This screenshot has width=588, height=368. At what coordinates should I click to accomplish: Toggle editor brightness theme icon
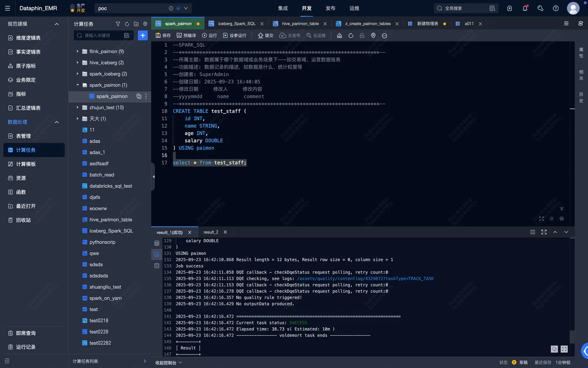[x=551, y=219]
